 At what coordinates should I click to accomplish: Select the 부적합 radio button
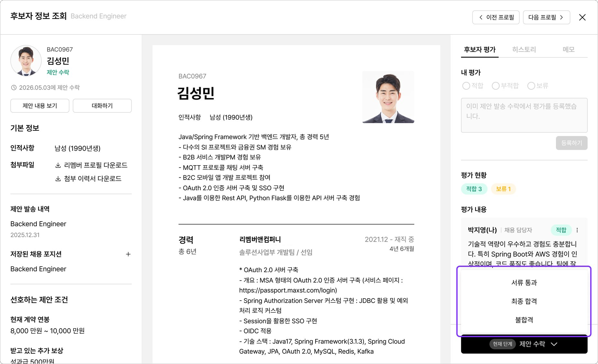tap(495, 86)
